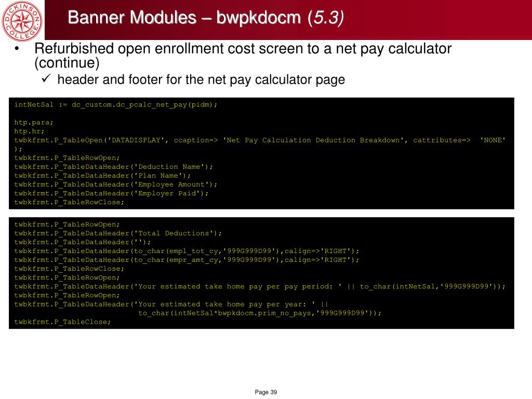Screen dimensions: 532x399
Task: Click the 'twbkfrmt.P_TableClose;' line
Action: pos(62,322)
